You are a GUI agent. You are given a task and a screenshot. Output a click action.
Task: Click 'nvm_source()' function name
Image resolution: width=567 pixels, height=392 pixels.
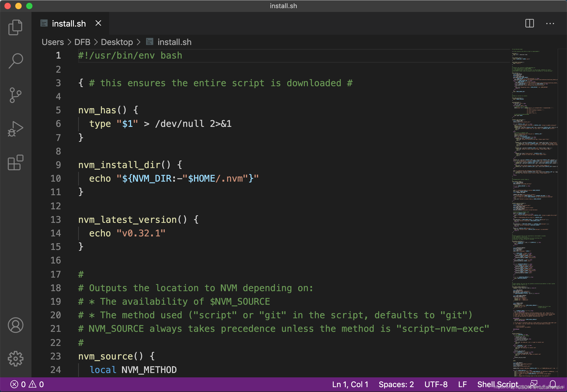click(x=111, y=356)
